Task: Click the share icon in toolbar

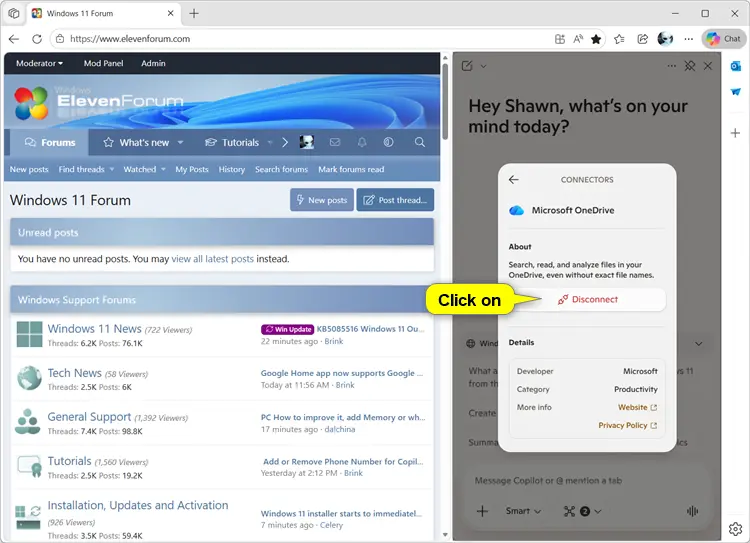Action: pyautogui.click(x=642, y=39)
